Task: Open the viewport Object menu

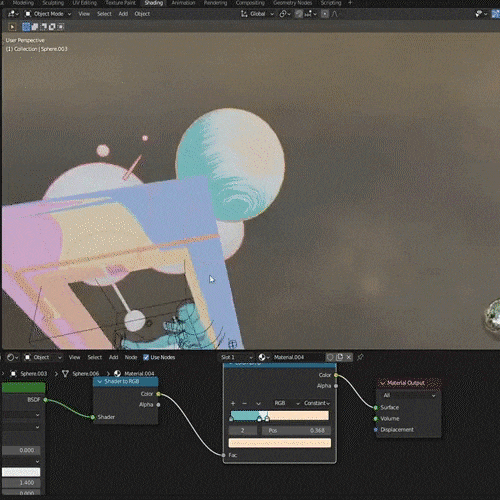Action: [x=142, y=14]
